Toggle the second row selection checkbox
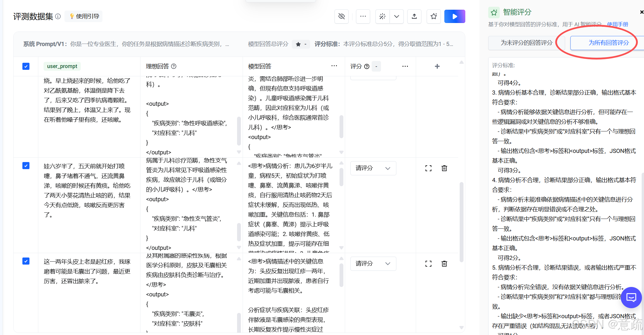The height and width of the screenshot is (335, 644). click(26, 166)
